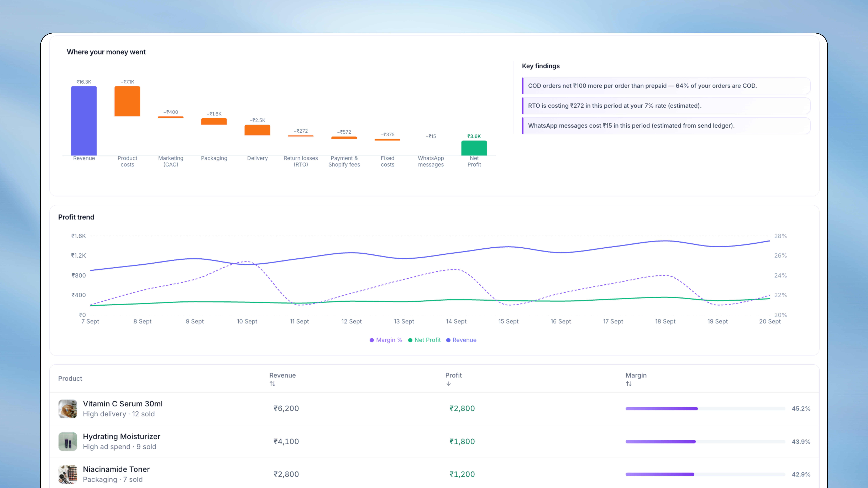Image resolution: width=868 pixels, height=488 pixels.
Task: Click the High delivery · 12 sold subtitle
Action: point(119,414)
